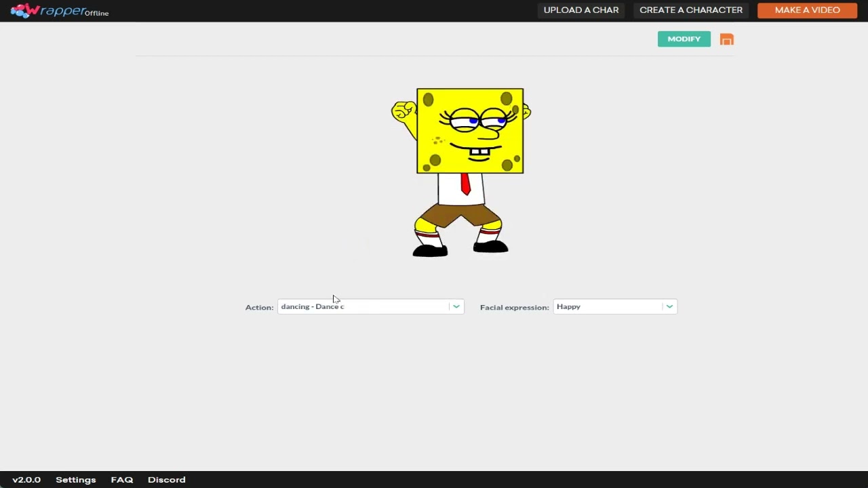Click the dancing character preview
Viewport: 868px width, 488px height.
coord(462,173)
